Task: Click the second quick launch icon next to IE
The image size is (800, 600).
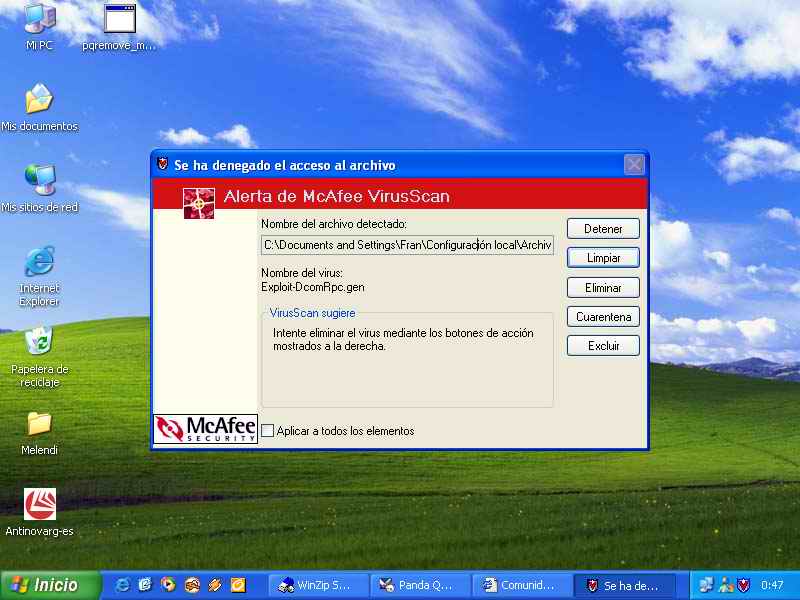Action: point(145,585)
